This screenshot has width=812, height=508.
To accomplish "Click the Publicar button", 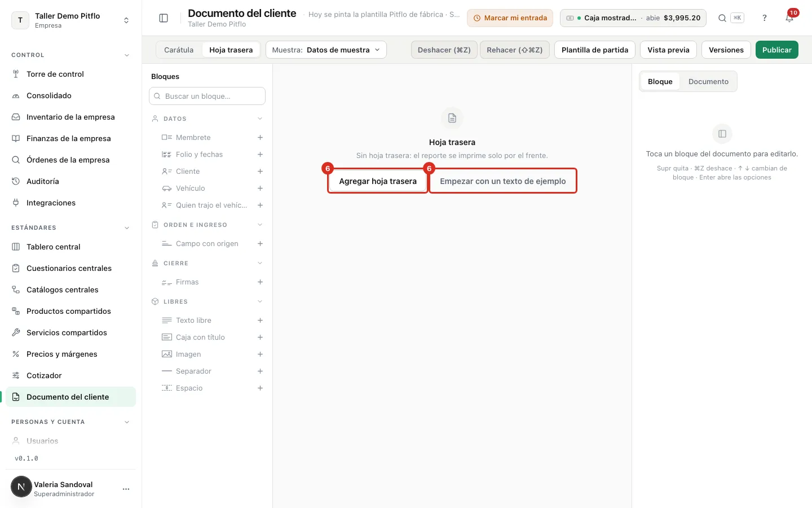I will click(777, 50).
